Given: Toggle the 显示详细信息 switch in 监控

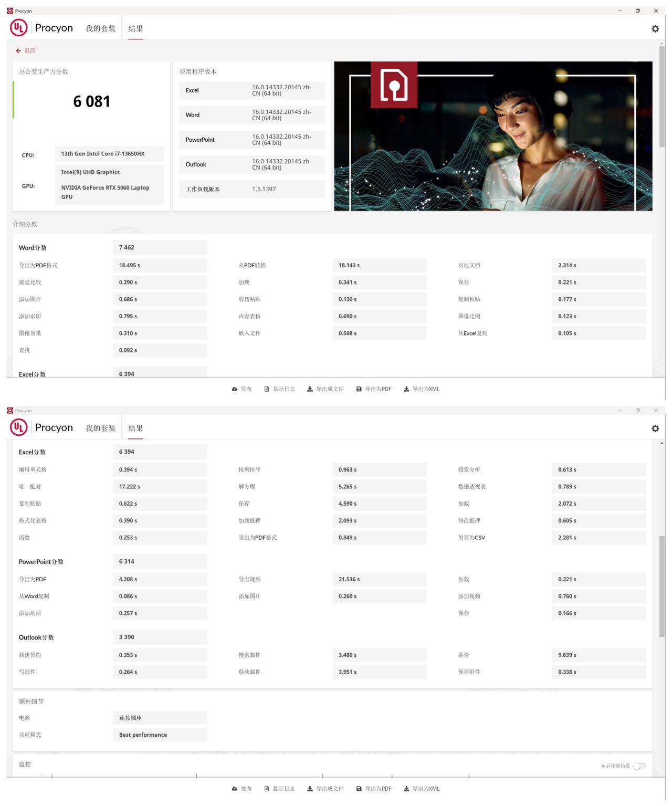Looking at the screenshot, I should (639, 766).
